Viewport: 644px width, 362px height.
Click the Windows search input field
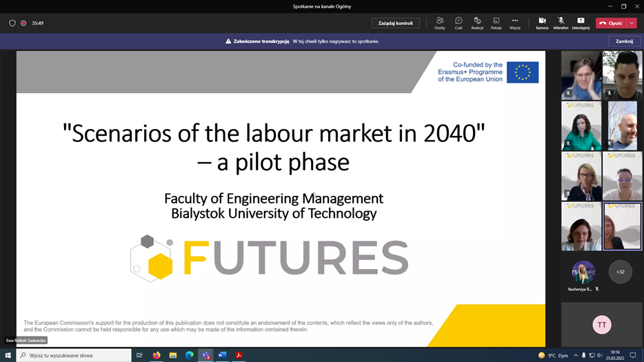[x=76, y=355]
